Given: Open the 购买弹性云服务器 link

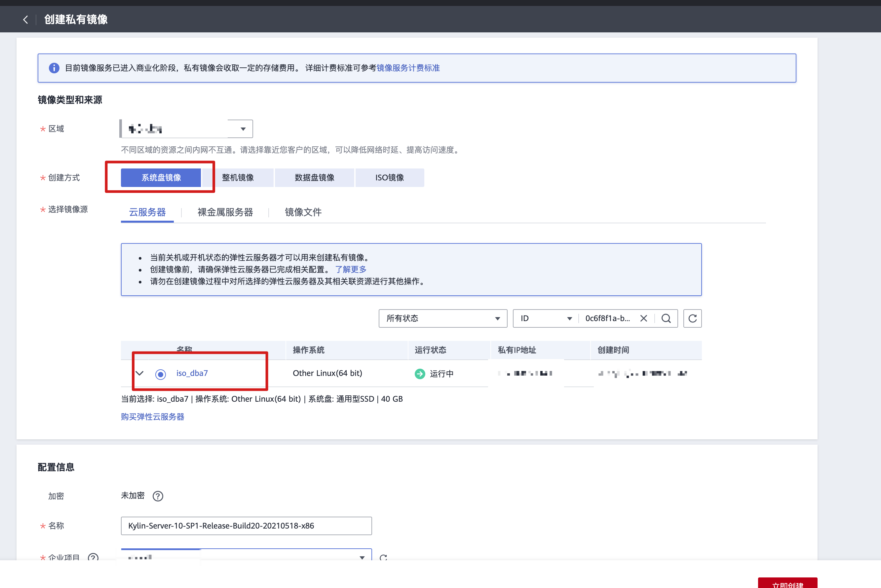Looking at the screenshot, I should point(152,417).
